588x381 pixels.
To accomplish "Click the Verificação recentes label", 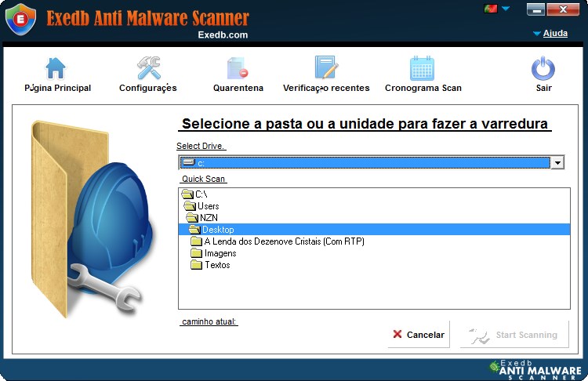I will (x=326, y=88).
